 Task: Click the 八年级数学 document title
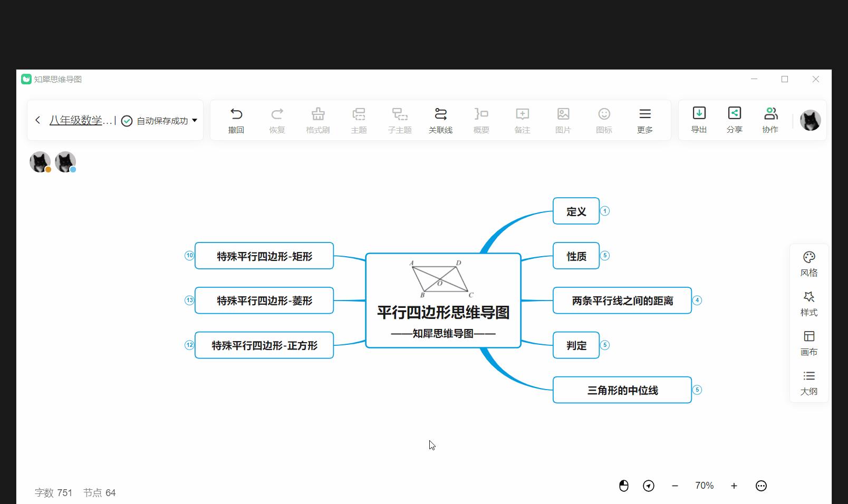(79, 120)
